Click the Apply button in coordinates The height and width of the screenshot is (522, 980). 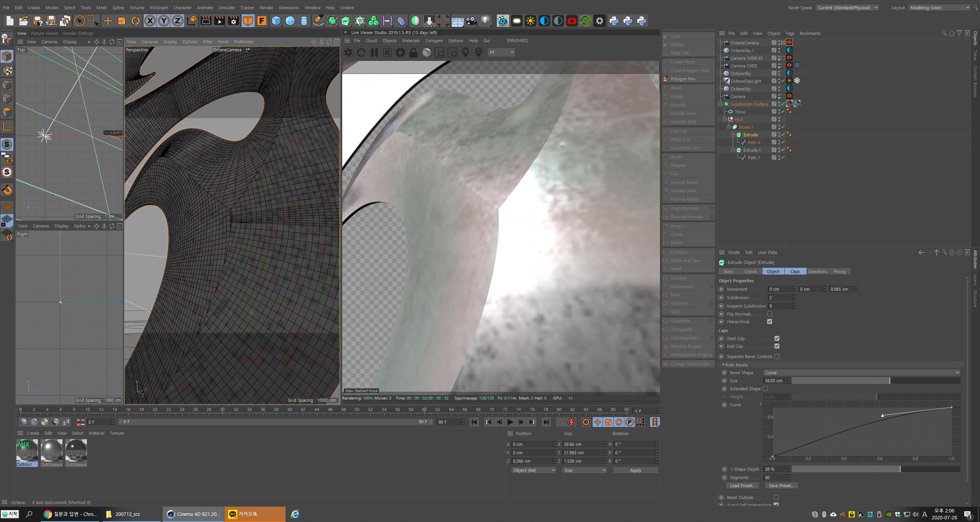click(635, 470)
